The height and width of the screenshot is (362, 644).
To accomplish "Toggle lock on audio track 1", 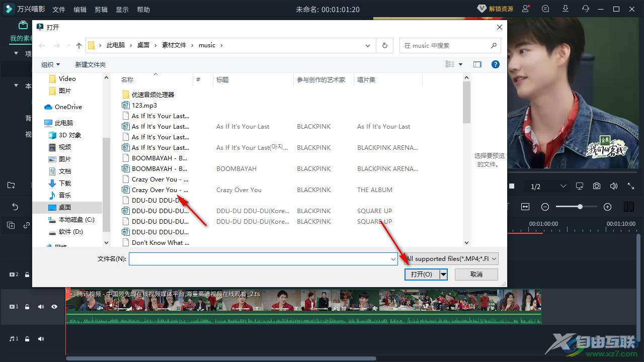I will coord(27,339).
